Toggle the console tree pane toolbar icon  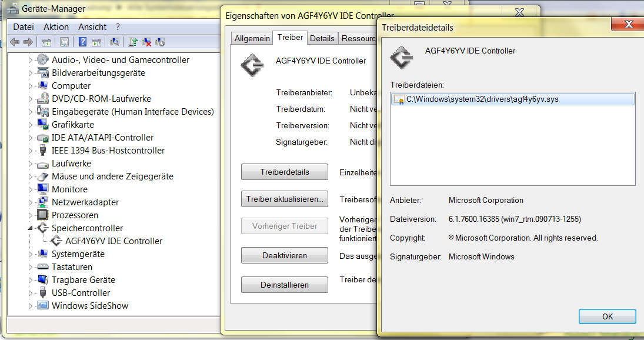pyautogui.click(x=46, y=42)
